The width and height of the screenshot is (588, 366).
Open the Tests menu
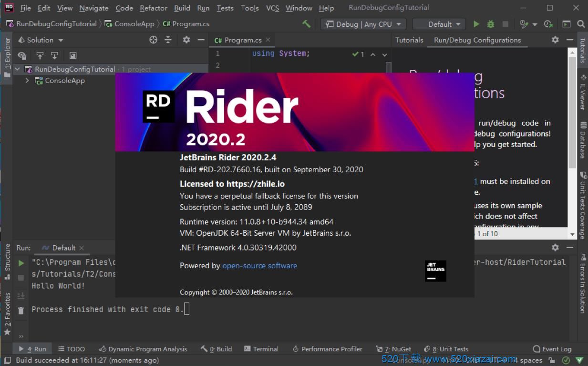click(x=225, y=8)
